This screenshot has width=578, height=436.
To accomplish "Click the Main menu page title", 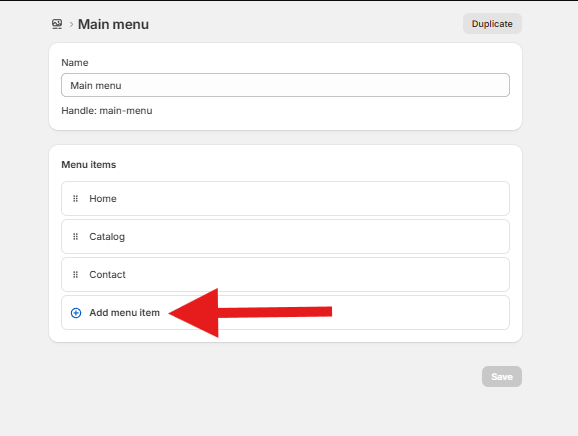I will (x=114, y=24).
